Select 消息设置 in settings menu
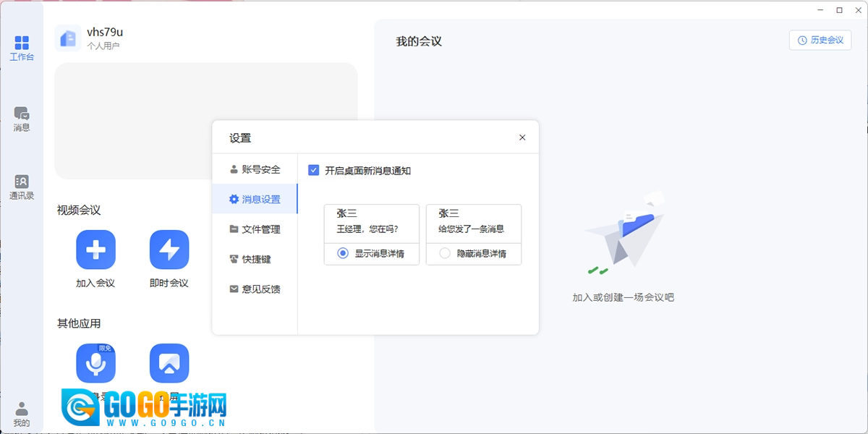The width and height of the screenshot is (868, 434). 255,199
